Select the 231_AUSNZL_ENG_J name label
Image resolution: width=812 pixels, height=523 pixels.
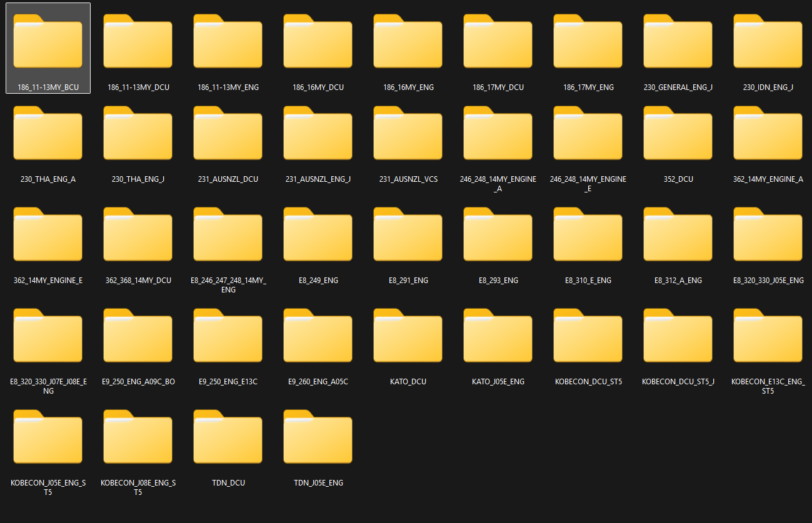click(318, 179)
